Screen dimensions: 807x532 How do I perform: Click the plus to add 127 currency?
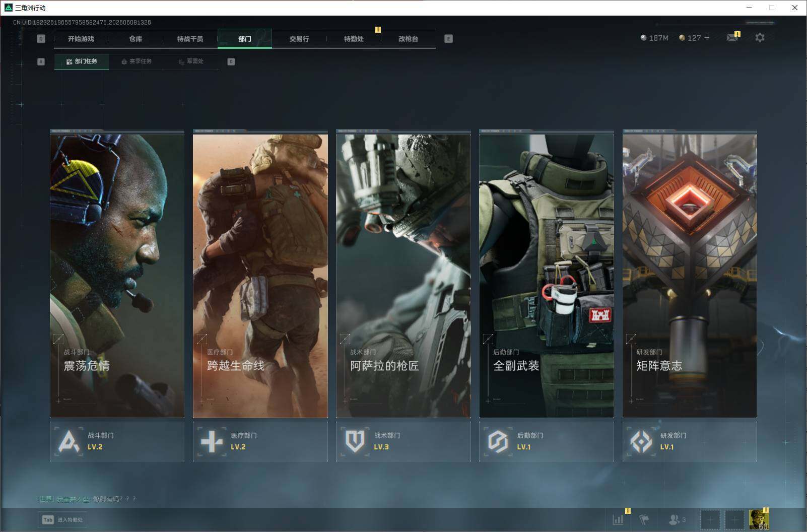point(707,38)
